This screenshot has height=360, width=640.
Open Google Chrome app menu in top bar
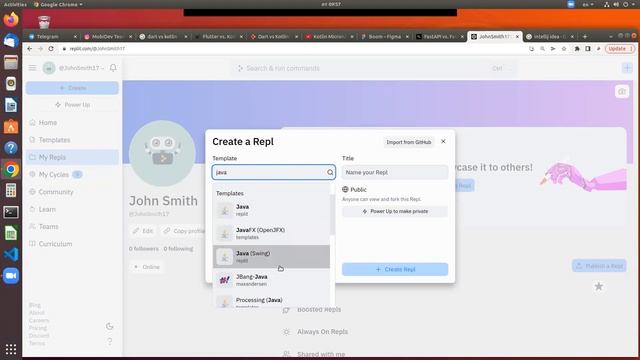coord(58,4)
